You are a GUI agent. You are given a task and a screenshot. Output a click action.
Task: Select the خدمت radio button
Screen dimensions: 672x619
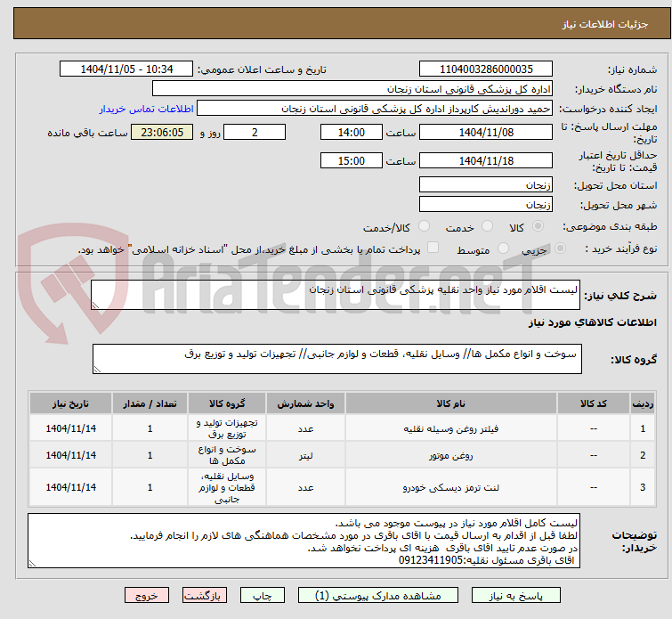487,226
